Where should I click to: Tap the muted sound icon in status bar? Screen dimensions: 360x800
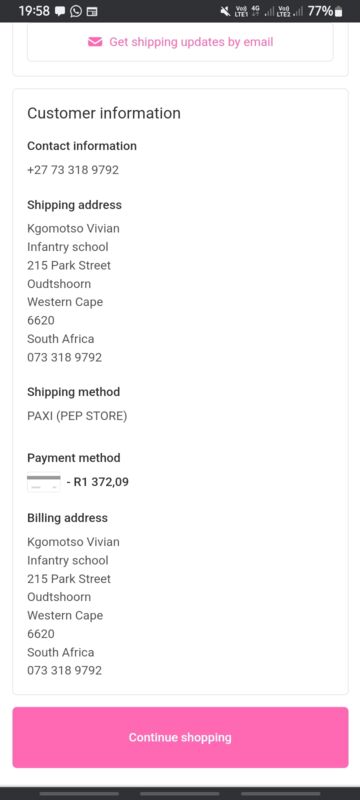(225, 11)
